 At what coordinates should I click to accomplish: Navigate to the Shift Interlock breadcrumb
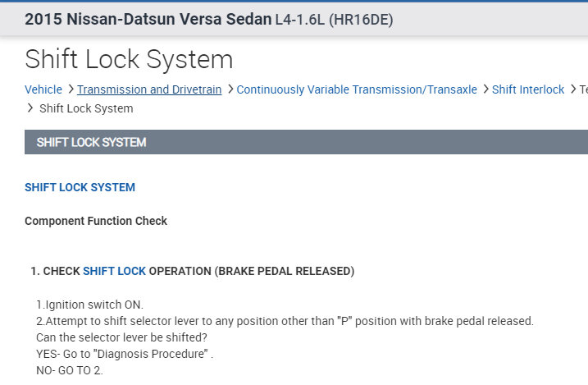click(528, 89)
